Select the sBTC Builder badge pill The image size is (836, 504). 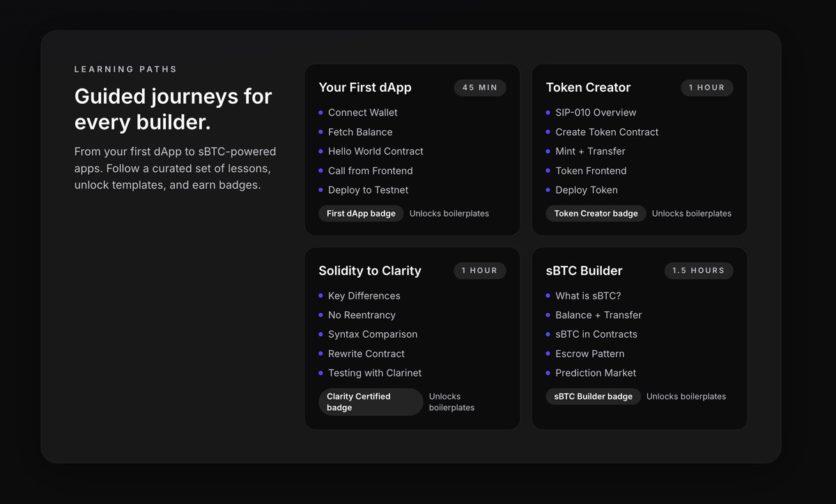tap(594, 397)
